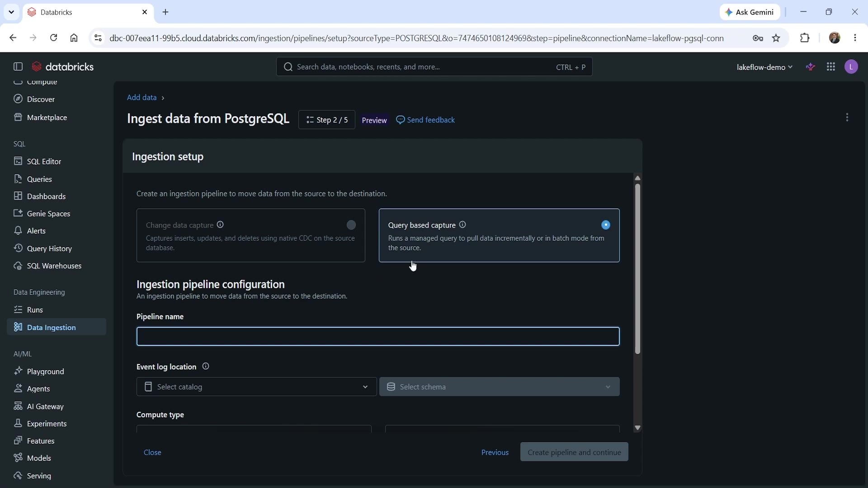Click the Add data breadcrumb link
868x488 pixels.
coord(142,98)
